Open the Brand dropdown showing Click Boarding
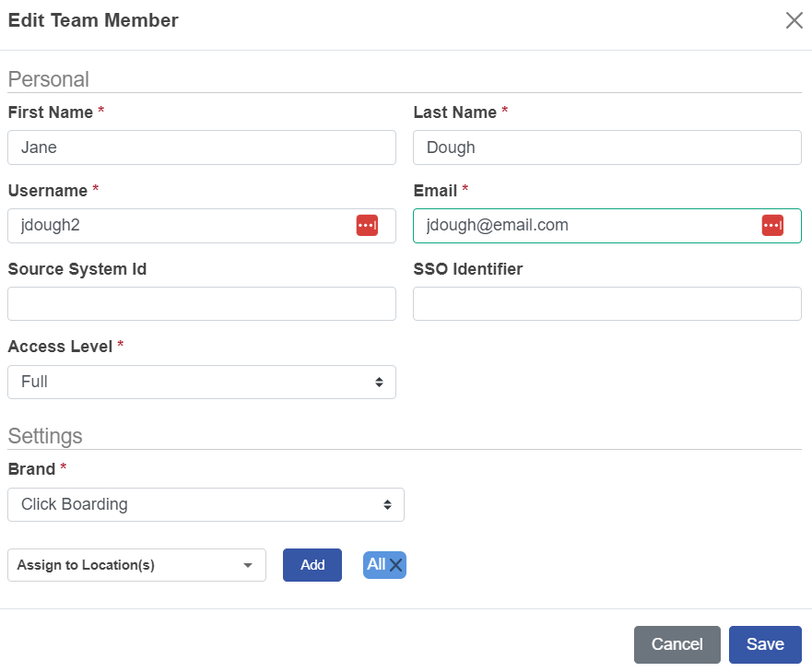812x672 pixels. coord(206,504)
